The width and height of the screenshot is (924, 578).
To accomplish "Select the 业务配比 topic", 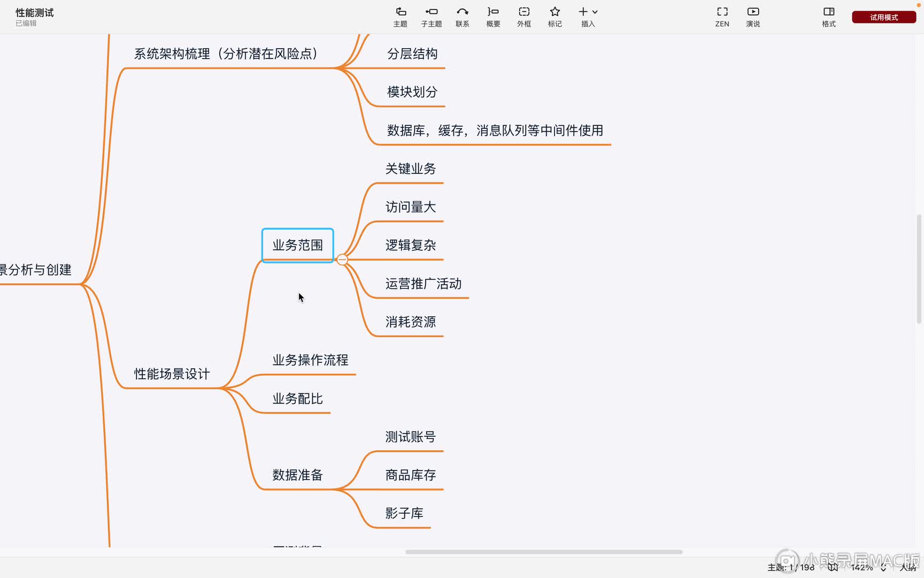I will click(x=298, y=399).
